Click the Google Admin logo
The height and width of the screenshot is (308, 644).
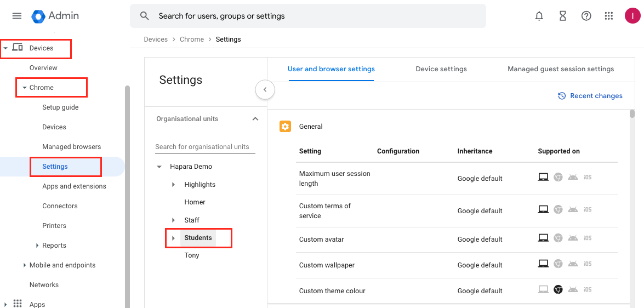click(x=55, y=16)
